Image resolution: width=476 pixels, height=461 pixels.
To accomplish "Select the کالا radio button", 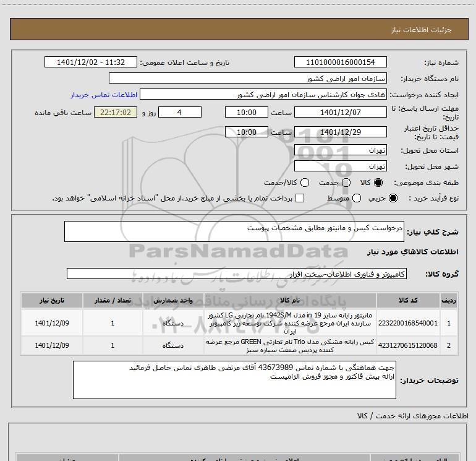I will [x=378, y=183].
